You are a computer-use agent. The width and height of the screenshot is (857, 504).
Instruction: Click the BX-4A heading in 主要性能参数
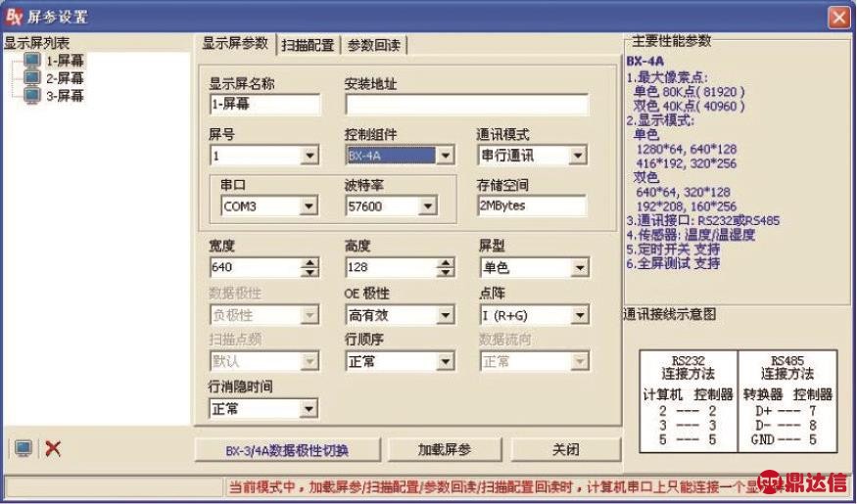coord(644,61)
